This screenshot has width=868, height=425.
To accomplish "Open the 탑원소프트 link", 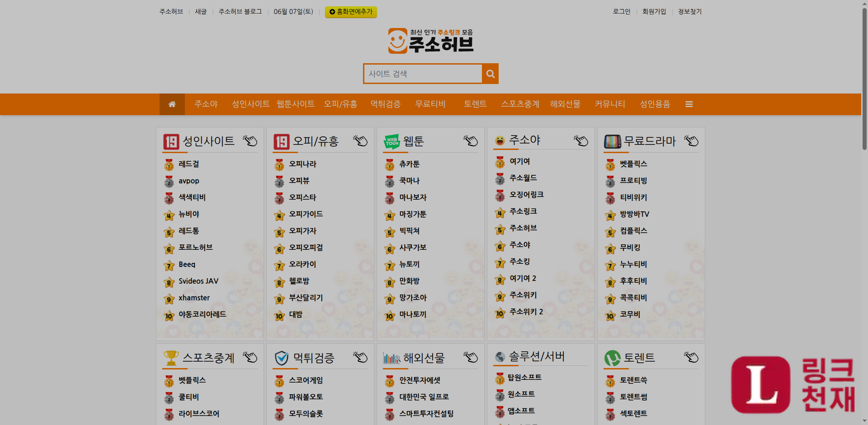I will pos(525,378).
